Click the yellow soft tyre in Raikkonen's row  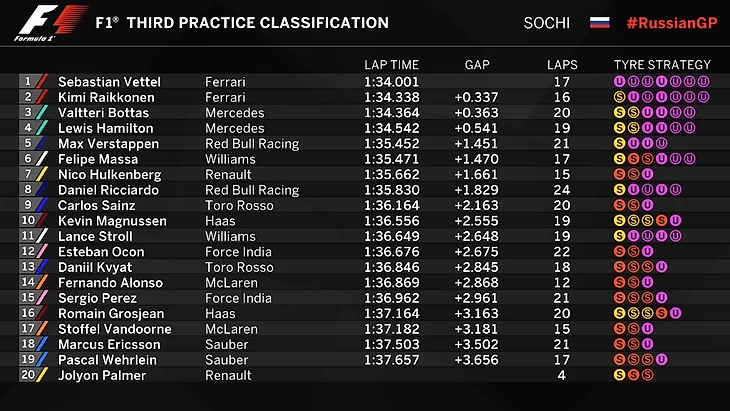point(621,97)
